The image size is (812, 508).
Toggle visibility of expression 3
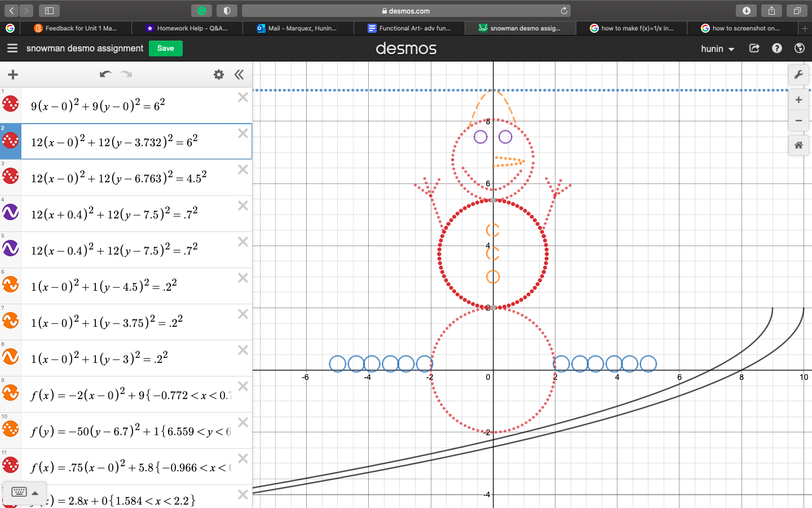(x=11, y=176)
